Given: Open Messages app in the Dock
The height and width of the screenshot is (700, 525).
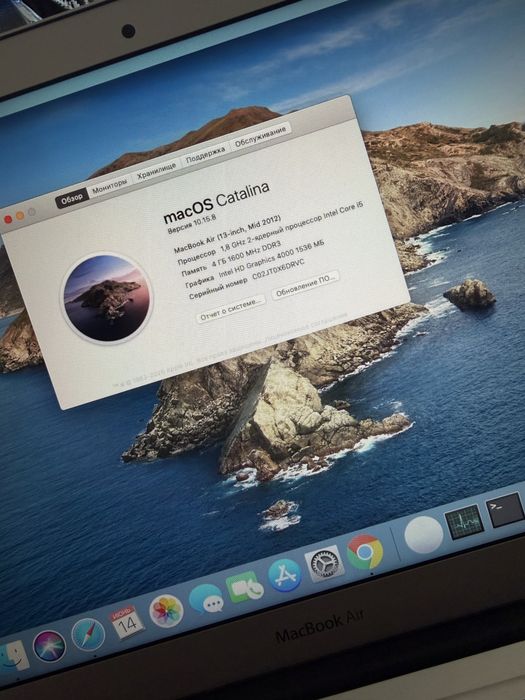Looking at the screenshot, I should (206, 598).
